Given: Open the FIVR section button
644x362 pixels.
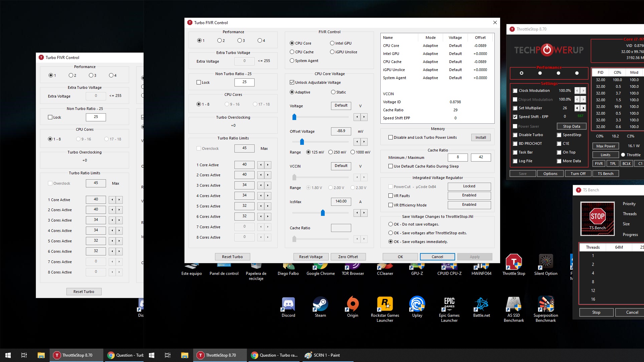Looking at the screenshot, I should tap(599, 164).
